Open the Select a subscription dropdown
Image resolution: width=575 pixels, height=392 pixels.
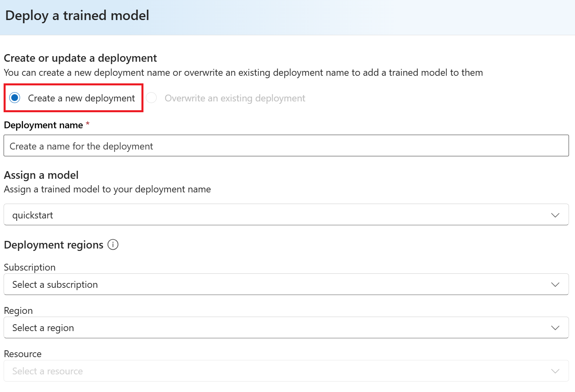tap(280, 285)
